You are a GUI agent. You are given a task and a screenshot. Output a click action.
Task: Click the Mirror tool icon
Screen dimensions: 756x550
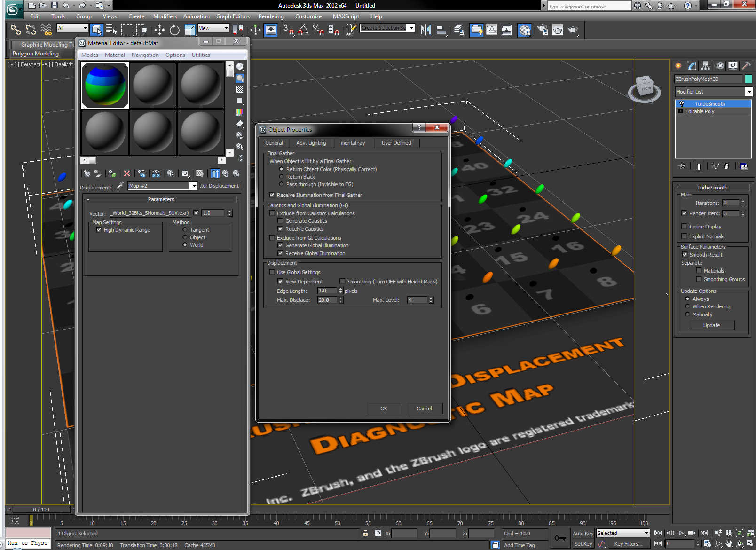[x=425, y=30]
